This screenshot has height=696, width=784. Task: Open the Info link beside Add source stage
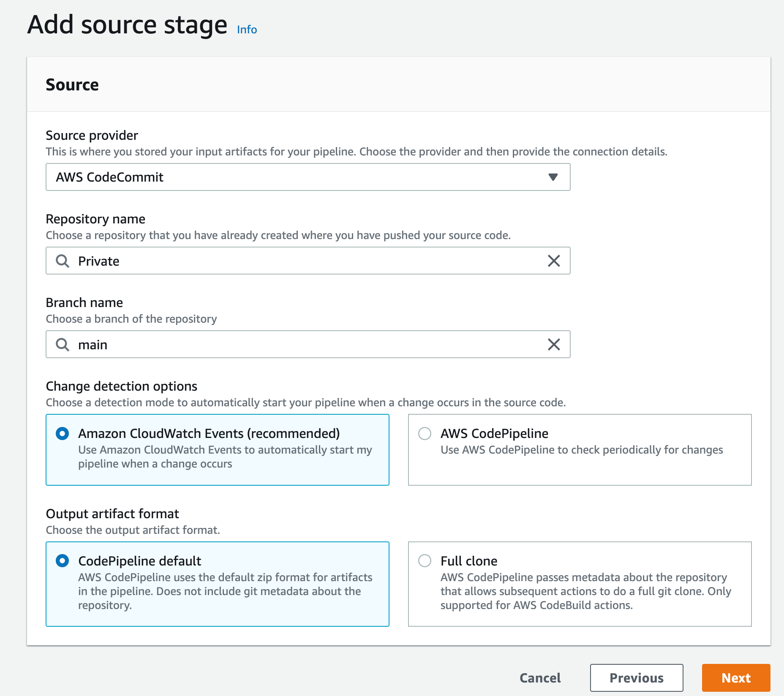coord(246,30)
